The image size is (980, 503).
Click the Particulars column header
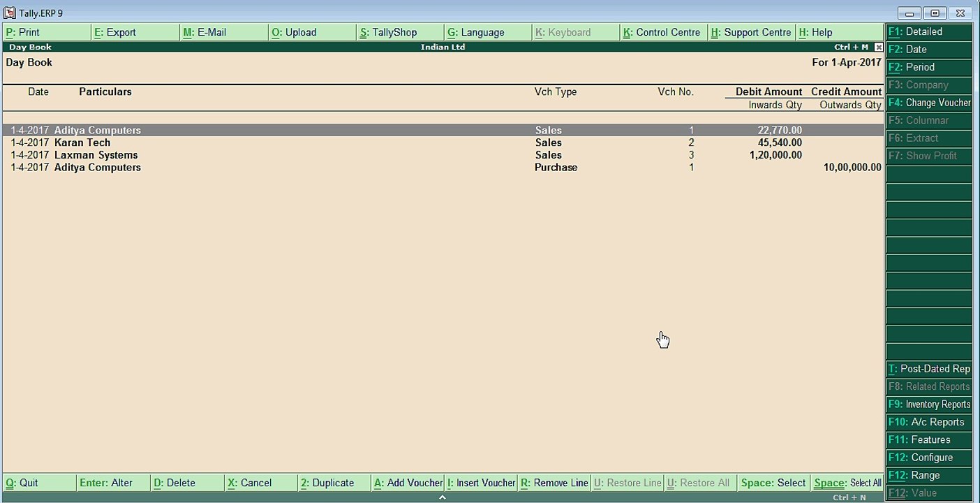pyautogui.click(x=105, y=92)
